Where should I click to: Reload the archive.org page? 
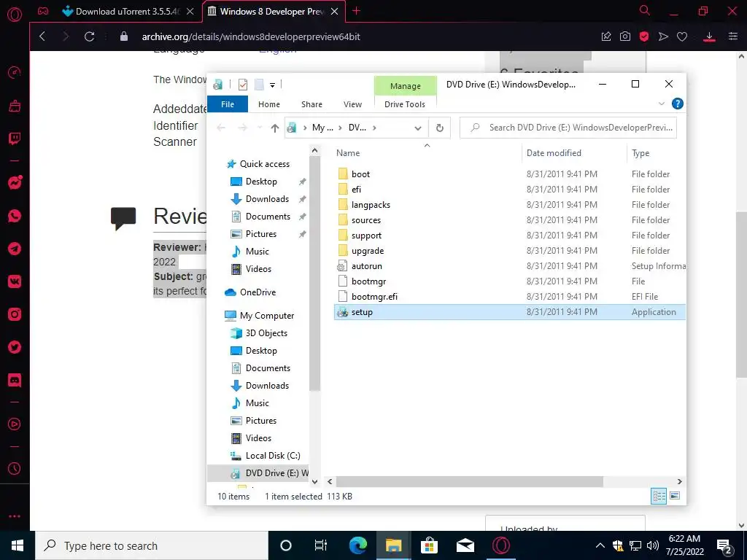89,36
